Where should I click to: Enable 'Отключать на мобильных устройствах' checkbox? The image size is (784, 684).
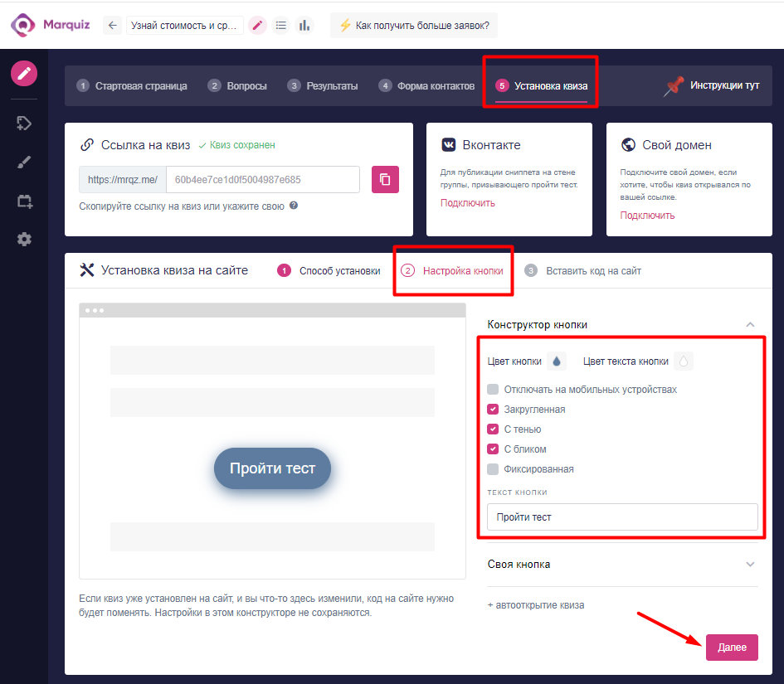tap(493, 390)
